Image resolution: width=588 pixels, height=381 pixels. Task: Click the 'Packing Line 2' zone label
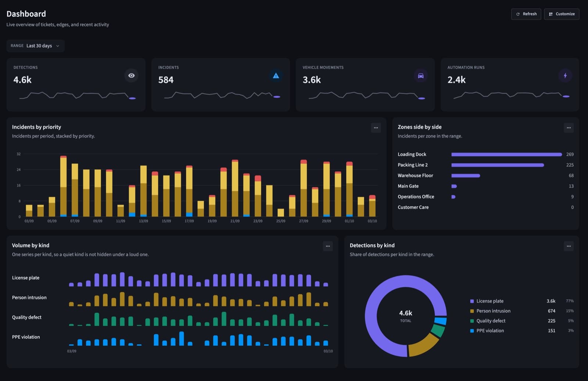413,165
